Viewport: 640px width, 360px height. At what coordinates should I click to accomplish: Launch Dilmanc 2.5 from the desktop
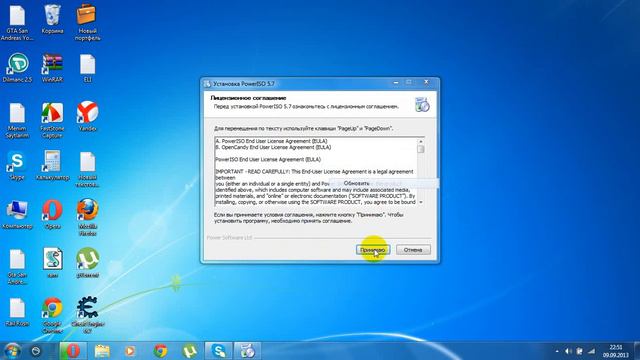click(x=17, y=67)
